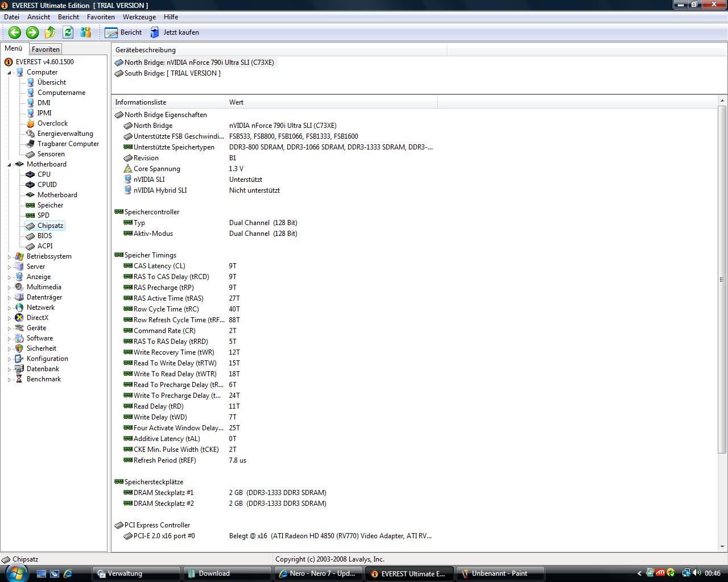Open the Favoriten menu
The image size is (728, 582).
coord(101,17)
